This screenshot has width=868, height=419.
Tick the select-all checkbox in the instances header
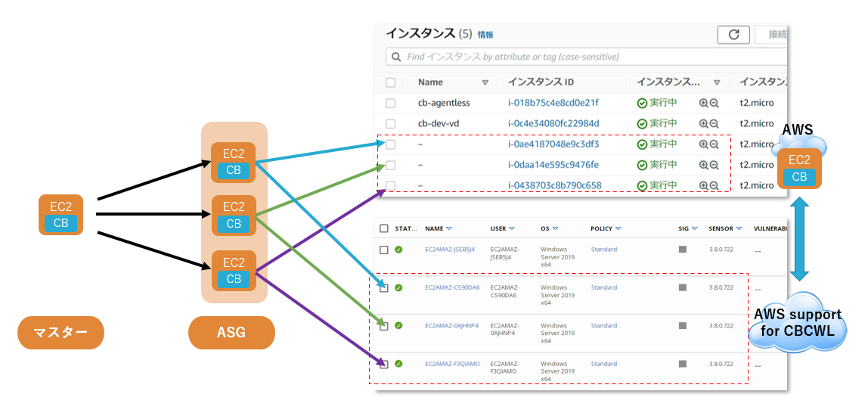click(x=391, y=82)
